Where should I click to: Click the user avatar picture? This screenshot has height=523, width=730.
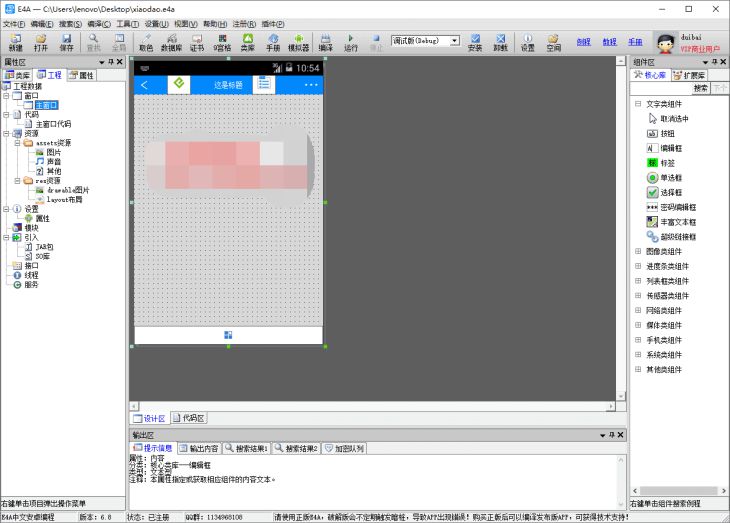pos(666,43)
